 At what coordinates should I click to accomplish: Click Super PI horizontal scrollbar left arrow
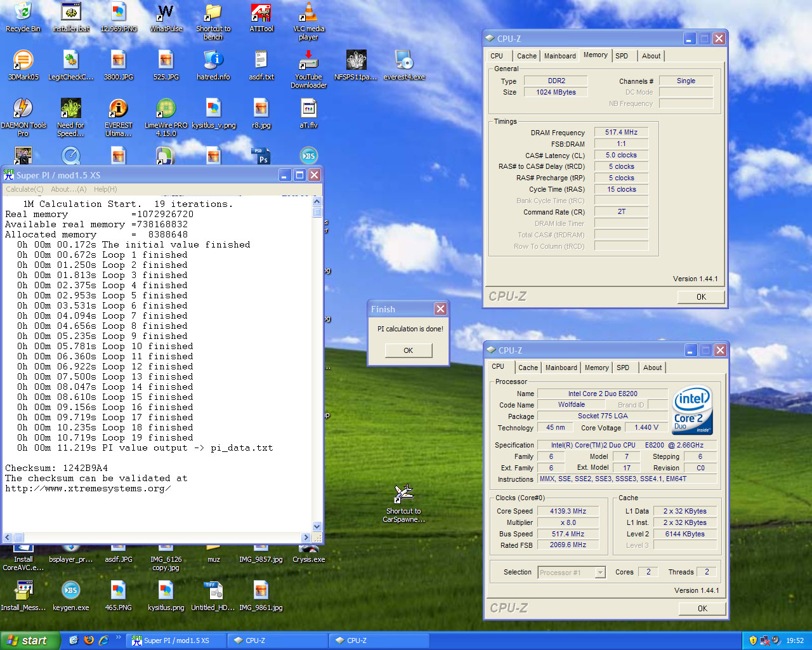coord(8,538)
